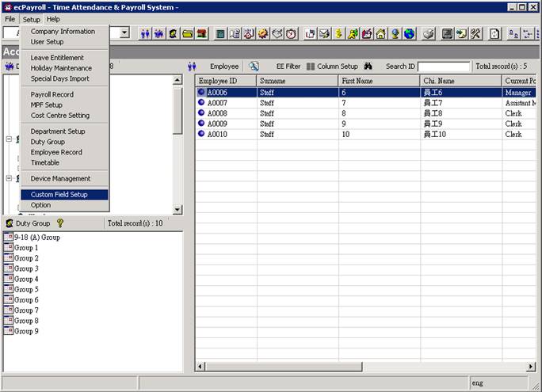The height and width of the screenshot is (392, 542).
Task: Collapse the upper tree node minus box
Action: click(9, 139)
